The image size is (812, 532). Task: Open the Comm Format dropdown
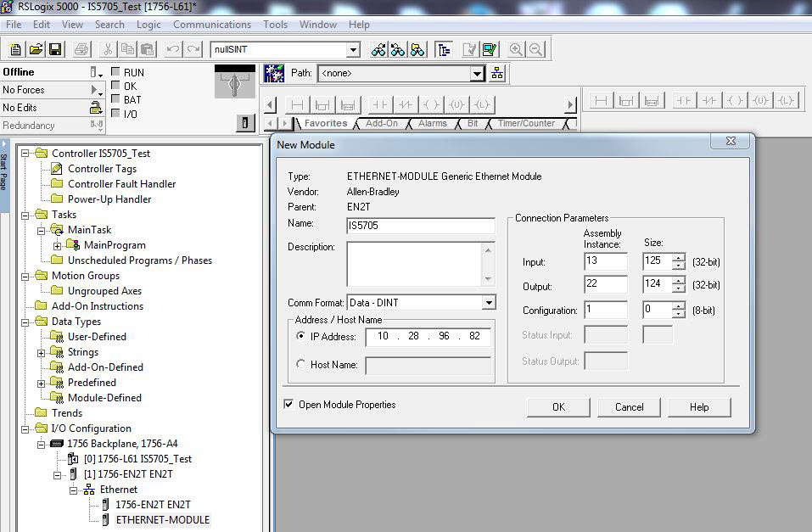pos(488,303)
